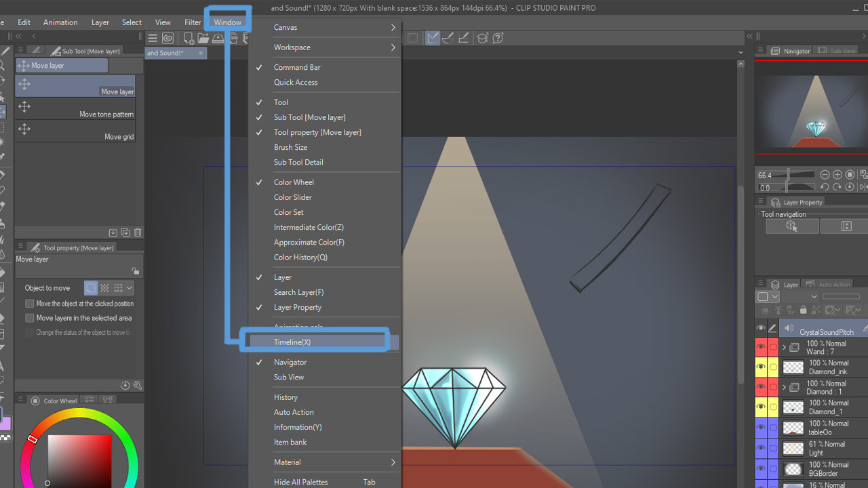Image resolution: width=868 pixels, height=488 pixels.
Task: Open command bar hamburger menu icon
Action: (153, 39)
